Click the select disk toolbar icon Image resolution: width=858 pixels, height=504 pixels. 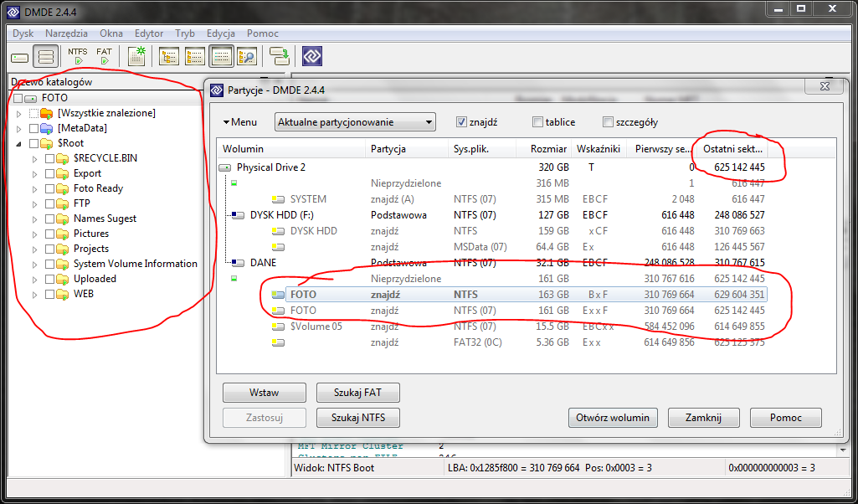(20, 57)
